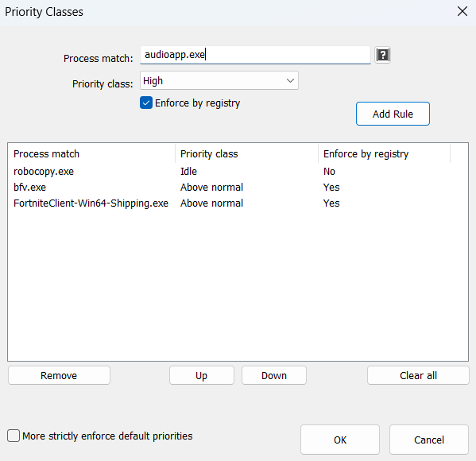Click the No registry cell for robocopy.exe
476x461 pixels.
329,171
